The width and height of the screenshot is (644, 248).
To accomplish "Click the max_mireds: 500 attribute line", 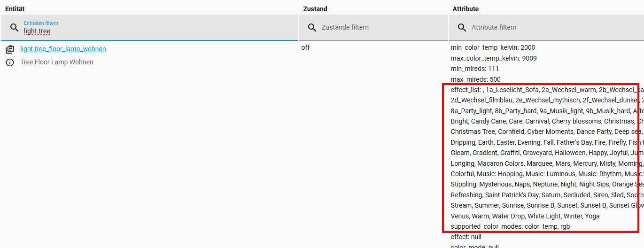I will [x=476, y=79].
